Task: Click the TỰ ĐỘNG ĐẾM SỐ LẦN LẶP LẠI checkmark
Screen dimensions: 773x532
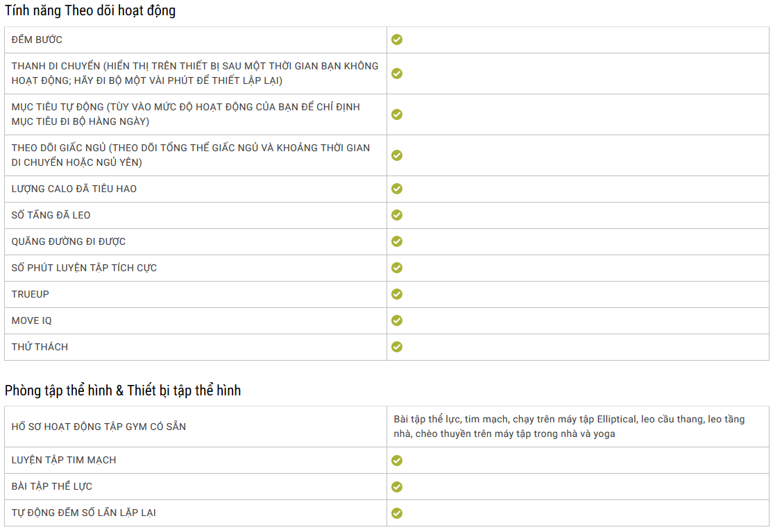Action: click(397, 513)
